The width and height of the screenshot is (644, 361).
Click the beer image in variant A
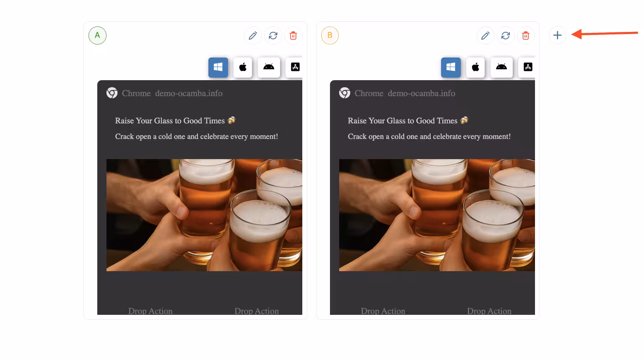point(204,215)
